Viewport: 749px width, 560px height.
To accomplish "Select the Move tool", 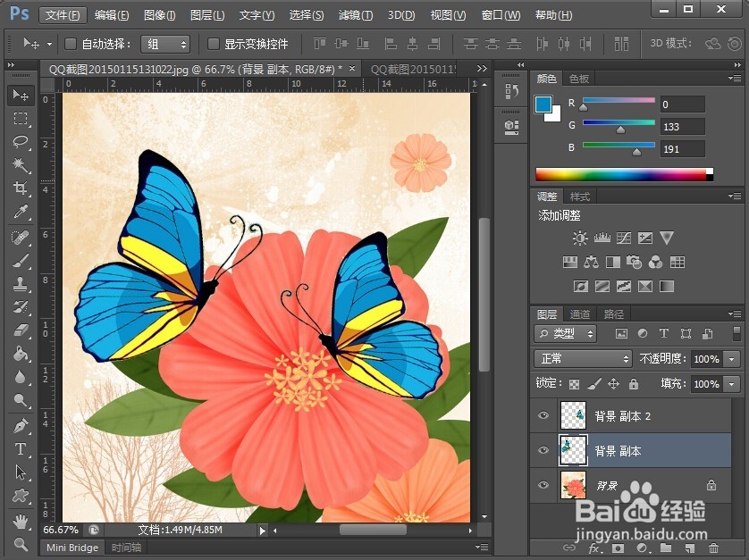I will pyautogui.click(x=21, y=96).
